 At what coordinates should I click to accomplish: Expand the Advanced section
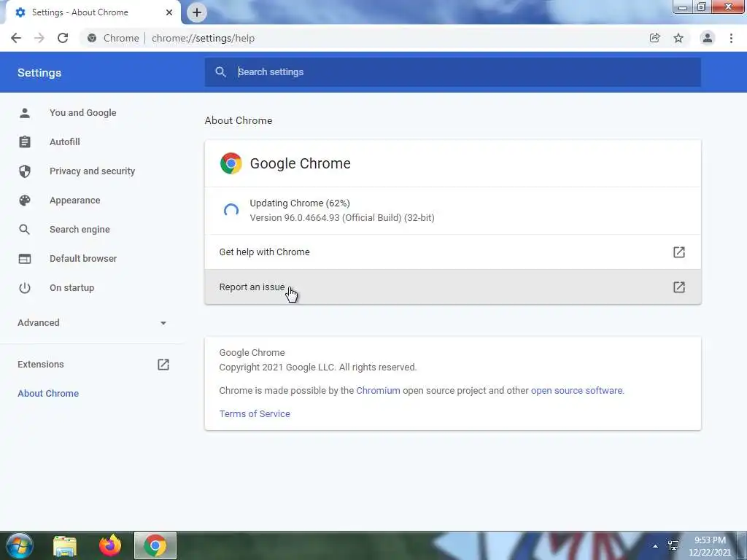point(93,323)
